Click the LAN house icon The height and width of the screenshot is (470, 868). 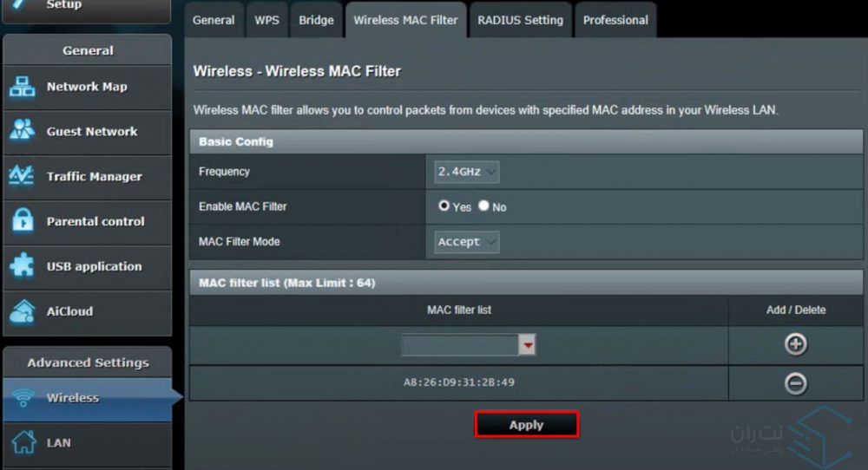coord(22,443)
